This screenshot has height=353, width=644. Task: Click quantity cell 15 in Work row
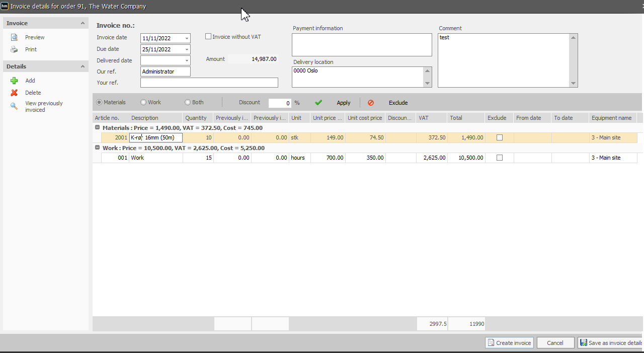198,158
